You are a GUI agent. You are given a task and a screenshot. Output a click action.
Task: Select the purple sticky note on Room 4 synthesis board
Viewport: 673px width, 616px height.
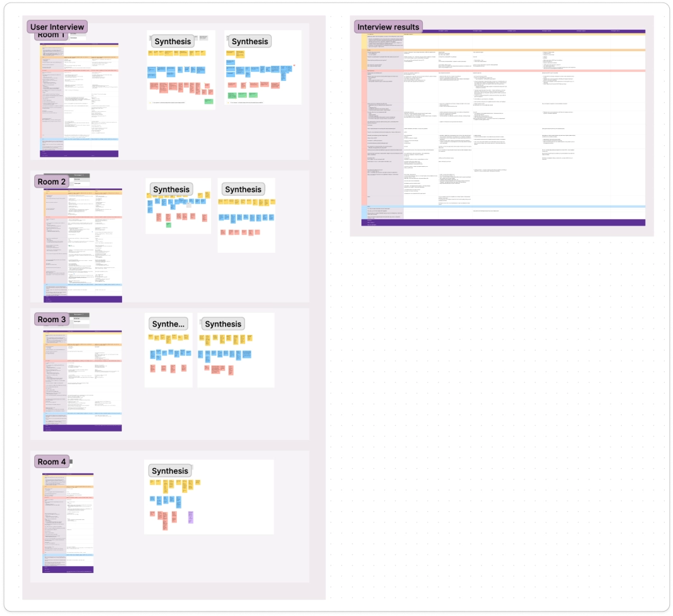191,517
